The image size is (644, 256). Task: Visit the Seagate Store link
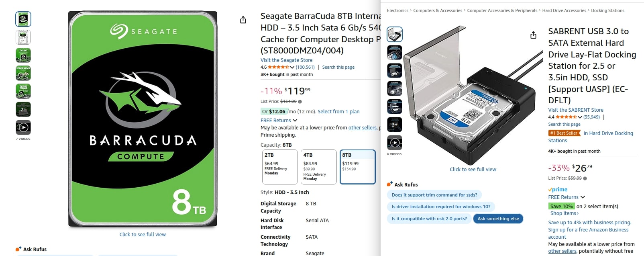coord(286,60)
